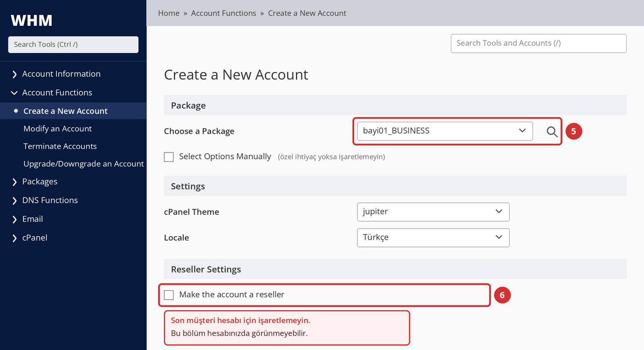The height and width of the screenshot is (350, 644).
Task: Open Locale Türkçe dropdown
Action: (x=433, y=238)
